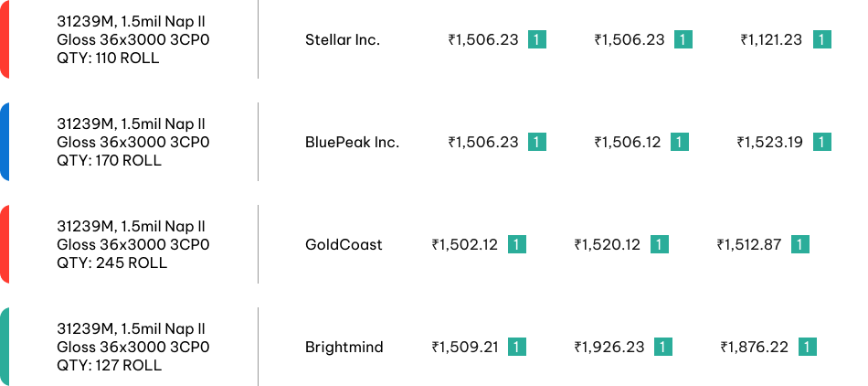This screenshot has height=386, width=868.
Task: Open the Brightmind supplier entry
Action: [344, 348]
